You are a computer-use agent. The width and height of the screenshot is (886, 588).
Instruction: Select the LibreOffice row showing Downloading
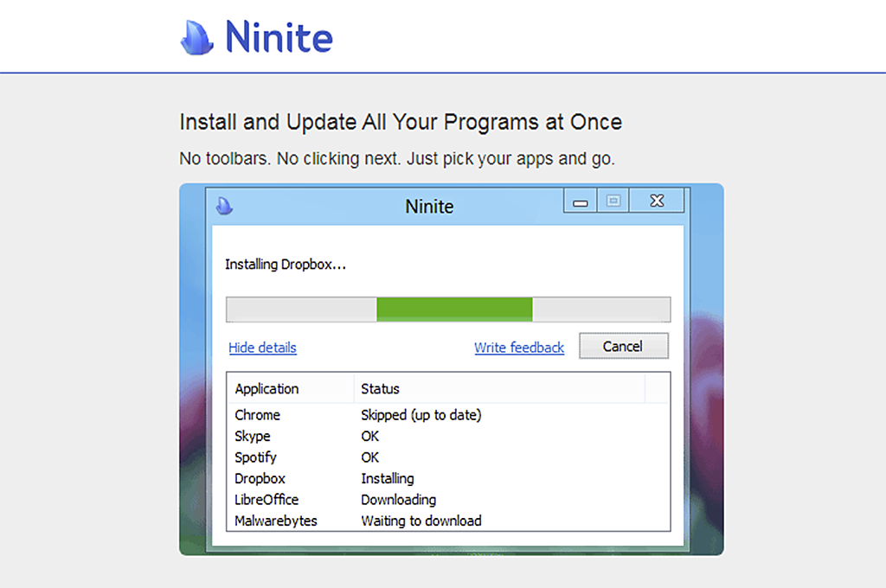point(266,500)
